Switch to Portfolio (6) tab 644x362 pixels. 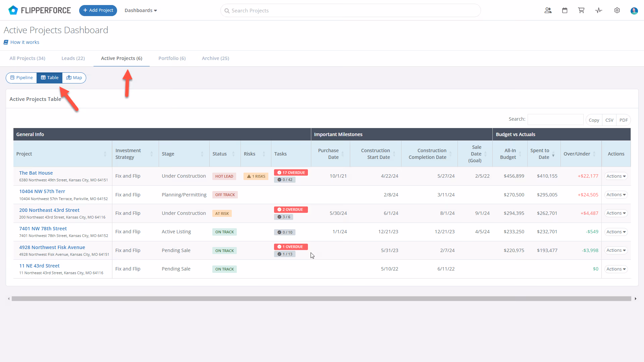(172, 58)
